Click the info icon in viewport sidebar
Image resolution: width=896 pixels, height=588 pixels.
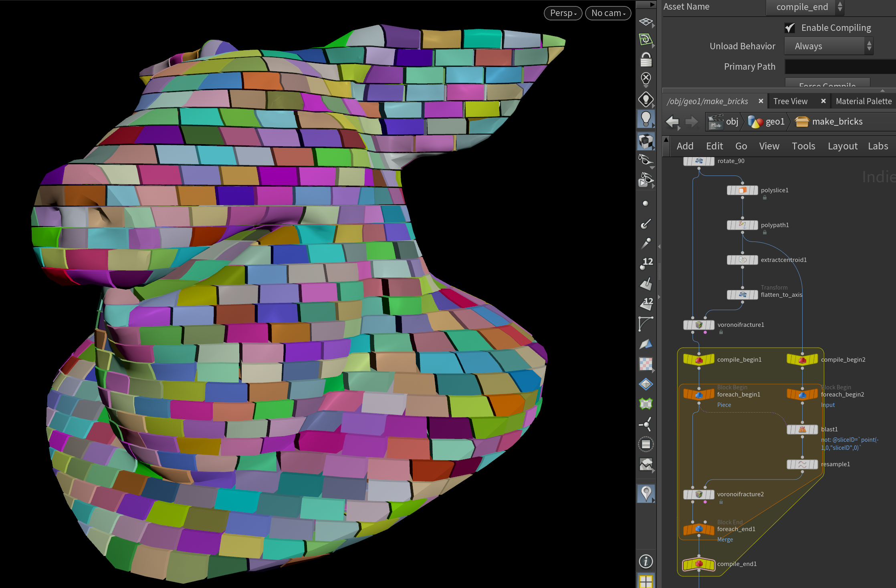(x=646, y=561)
